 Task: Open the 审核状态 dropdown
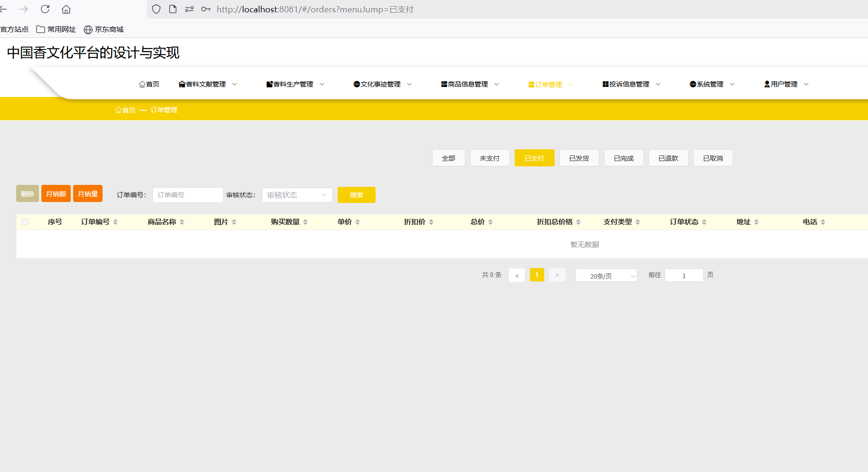297,195
